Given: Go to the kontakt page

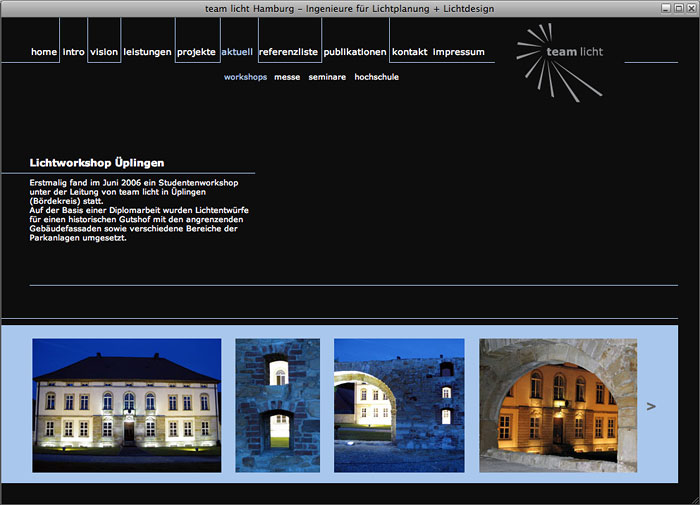Looking at the screenshot, I should click(x=410, y=52).
